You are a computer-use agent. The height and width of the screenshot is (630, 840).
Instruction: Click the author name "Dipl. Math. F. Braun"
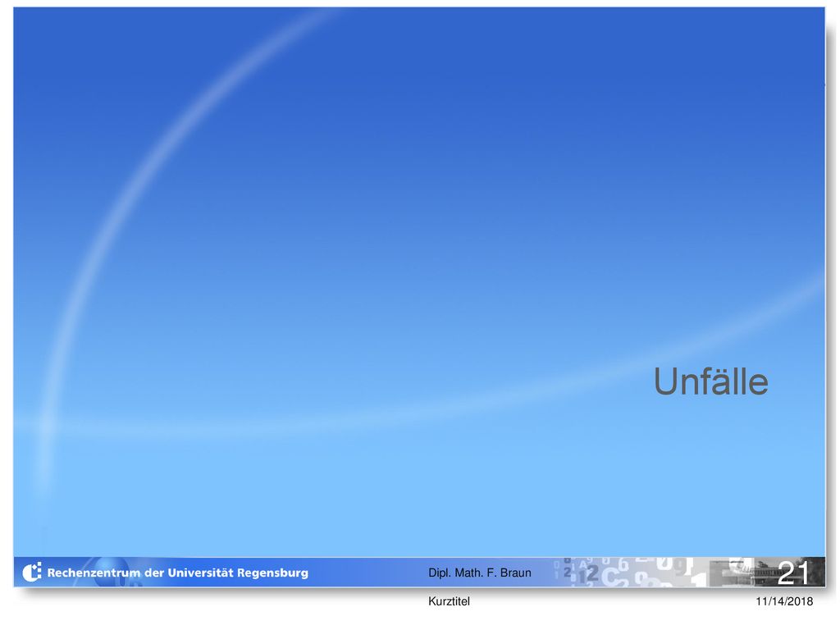[479, 573]
